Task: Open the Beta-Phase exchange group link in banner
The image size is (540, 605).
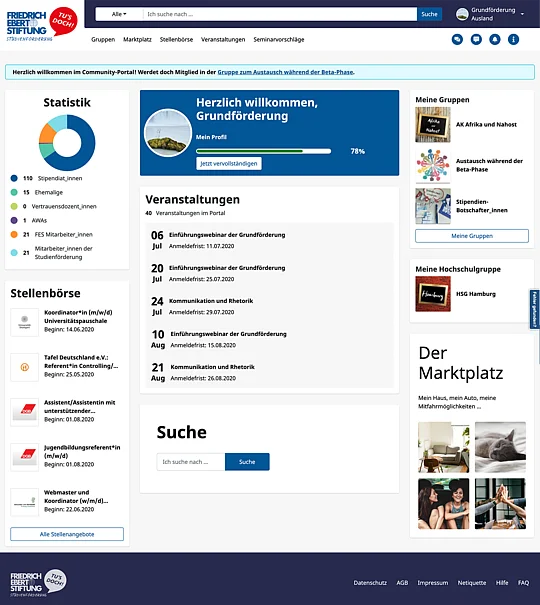Action: 285,72
